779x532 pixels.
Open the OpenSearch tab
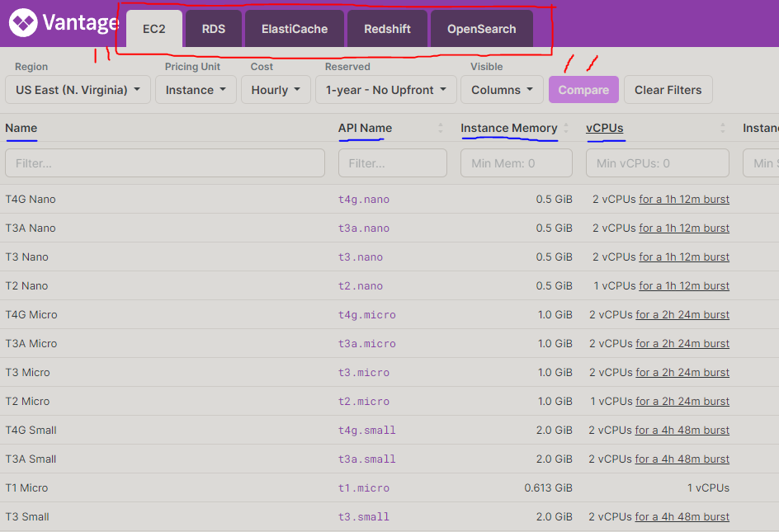pyautogui.click(x=481, y=29)
